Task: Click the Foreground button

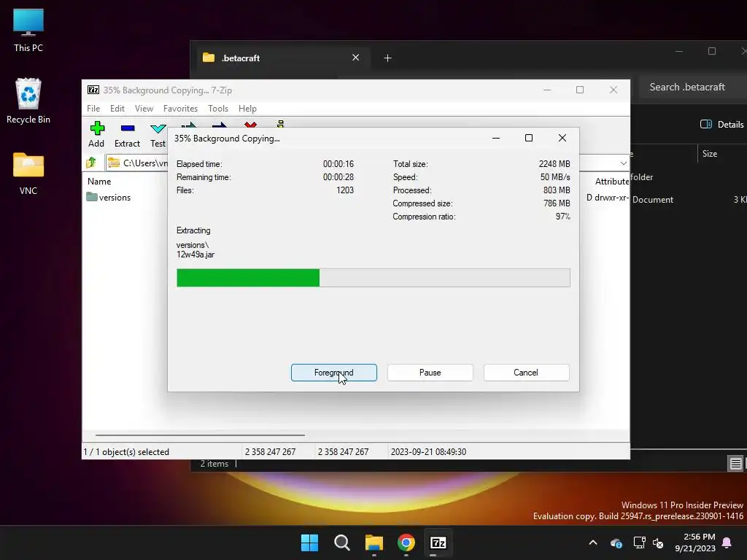Action: [x=334, y=373]
